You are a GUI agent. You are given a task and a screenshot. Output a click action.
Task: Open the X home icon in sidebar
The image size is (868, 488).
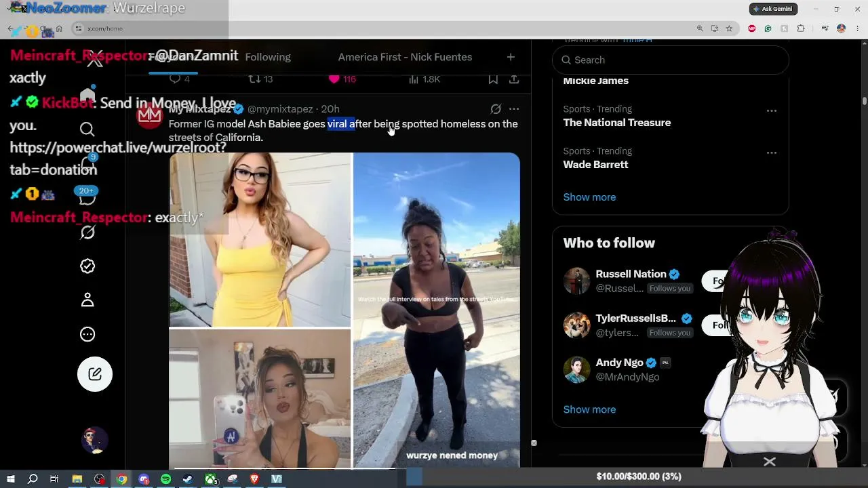pyautogui.click(x=87, y=94)
